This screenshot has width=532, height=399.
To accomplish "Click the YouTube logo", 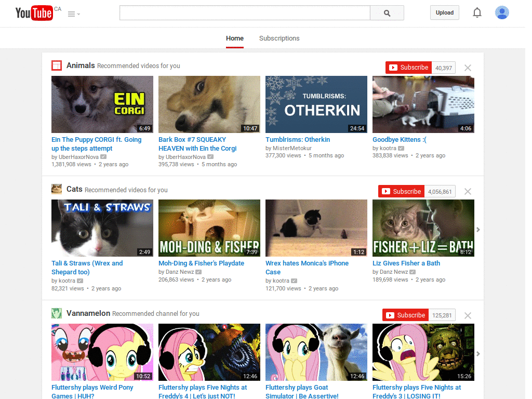I will [x=34, y=13].
